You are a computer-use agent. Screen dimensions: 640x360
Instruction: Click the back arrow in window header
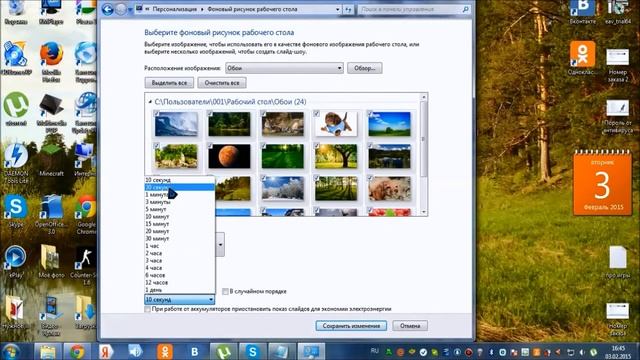point(108,9)
